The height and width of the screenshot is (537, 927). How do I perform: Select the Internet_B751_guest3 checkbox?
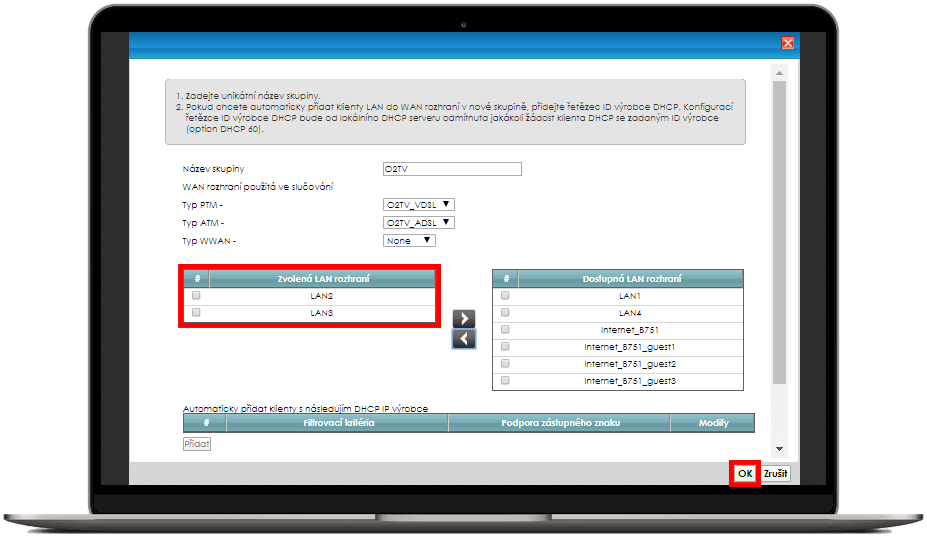[505, 381]
